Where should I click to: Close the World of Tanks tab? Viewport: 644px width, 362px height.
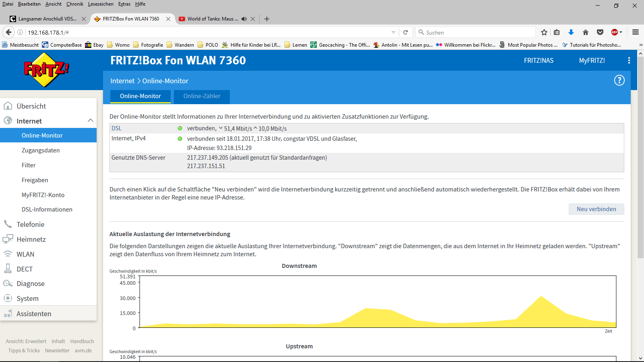click(x=253, y=19)
